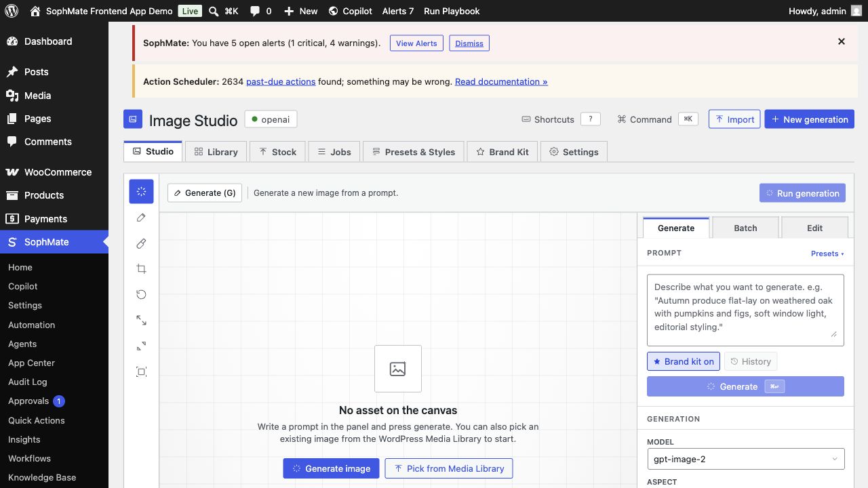868x488 pixels.
Task: Switch to the Settings tab
Action: pyautogui.click(x=574, y=152)
